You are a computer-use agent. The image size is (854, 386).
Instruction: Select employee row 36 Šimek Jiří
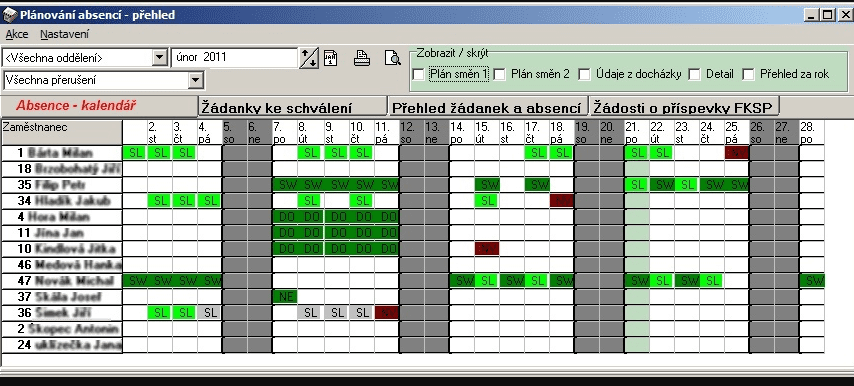coord(62,313)
